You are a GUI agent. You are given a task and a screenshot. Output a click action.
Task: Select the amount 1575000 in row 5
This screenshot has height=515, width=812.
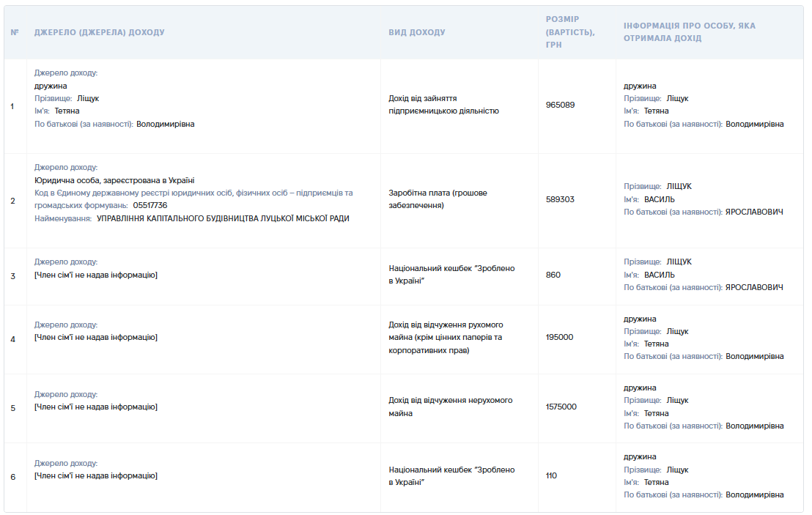[x=561, y=407]
